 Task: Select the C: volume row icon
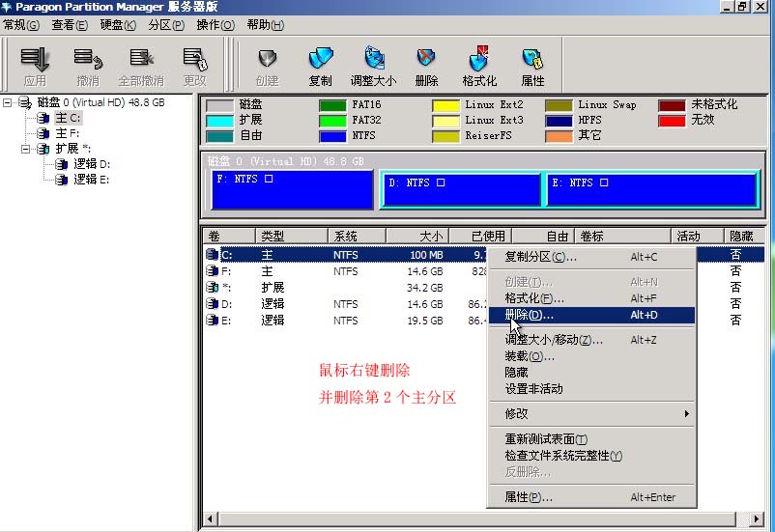click(212, 255)
